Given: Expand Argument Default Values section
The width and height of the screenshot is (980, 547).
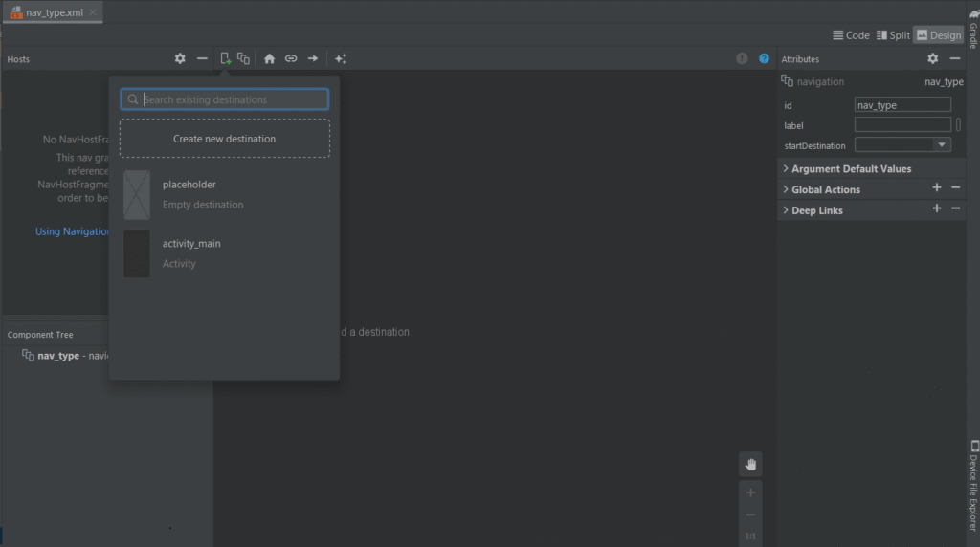Looking at the screenshot, I should (x=786, y=168).
